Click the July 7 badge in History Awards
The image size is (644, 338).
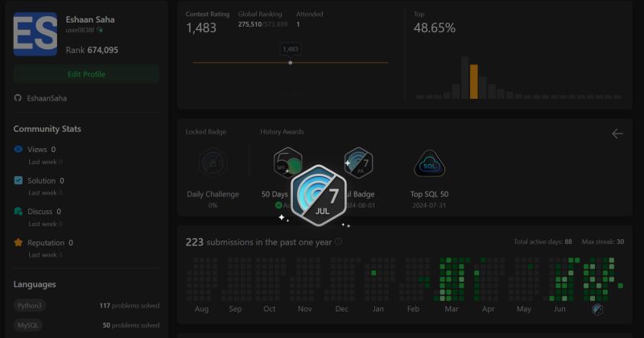coord(358,163)
